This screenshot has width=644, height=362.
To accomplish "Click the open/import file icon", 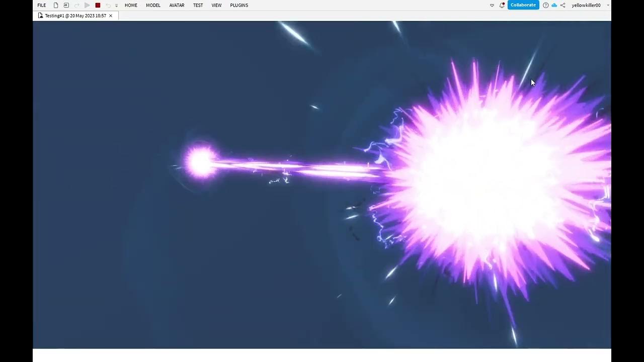I will [x=66, y=5].
